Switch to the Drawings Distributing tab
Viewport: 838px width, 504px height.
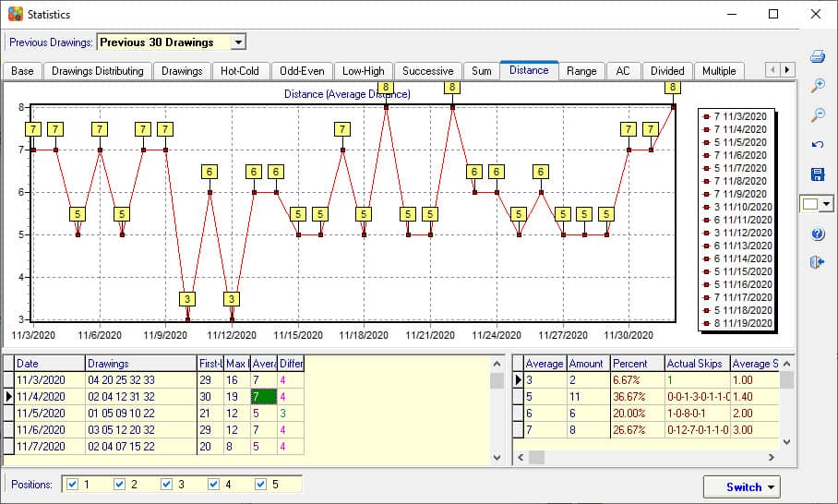coord(98,71)
